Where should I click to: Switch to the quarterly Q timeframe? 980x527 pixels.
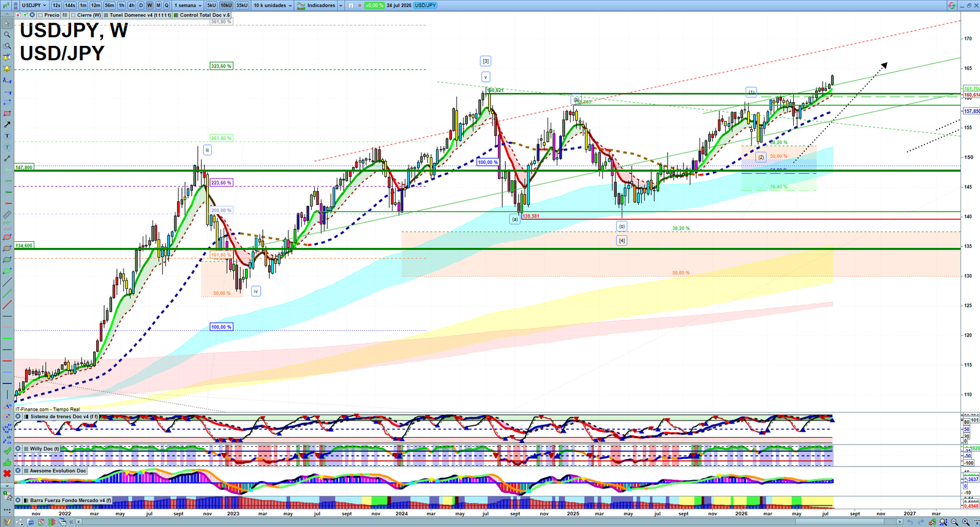pos(167,6)
